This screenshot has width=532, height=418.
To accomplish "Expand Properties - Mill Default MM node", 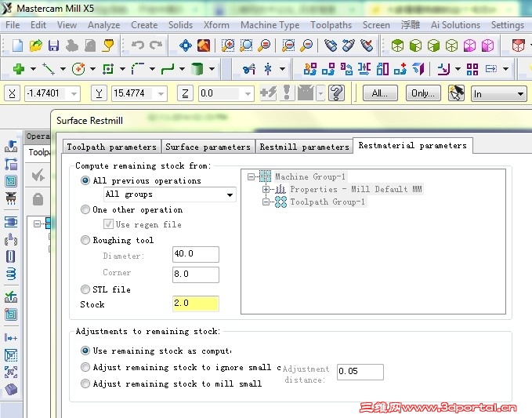I will (x=266, y=189).
